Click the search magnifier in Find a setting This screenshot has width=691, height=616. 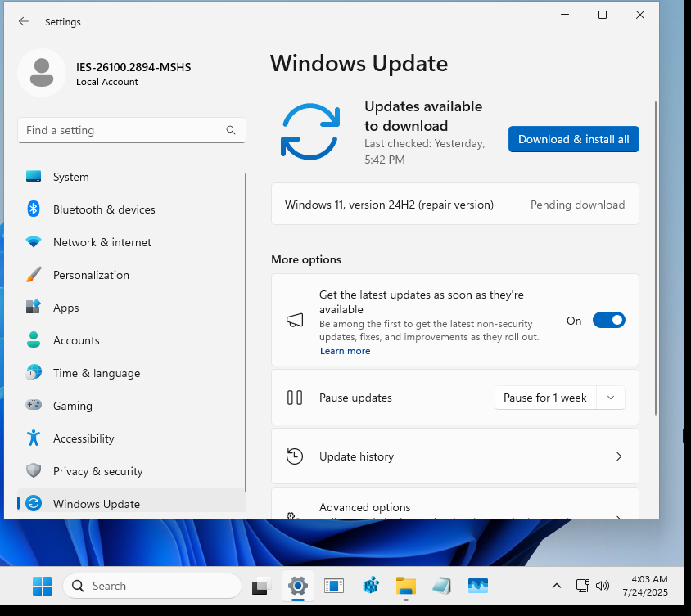(x=231, y=130)
